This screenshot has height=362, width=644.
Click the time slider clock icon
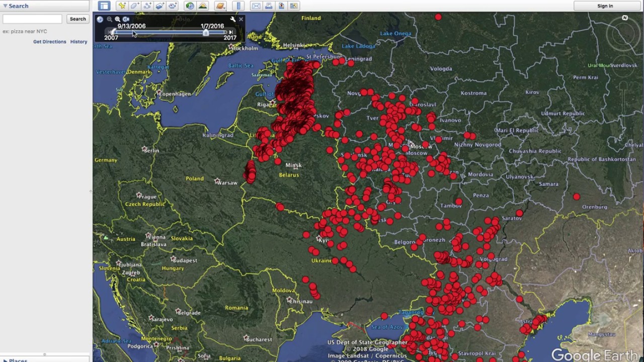pyautogui.click(x=100, y=19)
